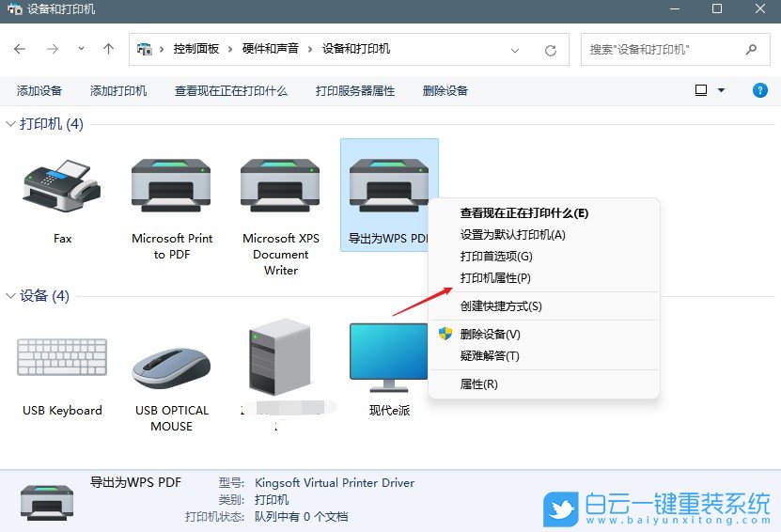Select the 导出为WPS PDF printer icon
Viewport: 781px width, 532px height.
pos(389,186)
